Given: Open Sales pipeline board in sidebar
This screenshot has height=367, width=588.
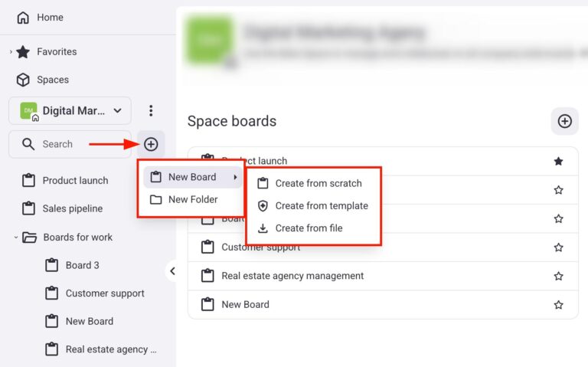Looking at the screenshot, I should click(62, 208).
